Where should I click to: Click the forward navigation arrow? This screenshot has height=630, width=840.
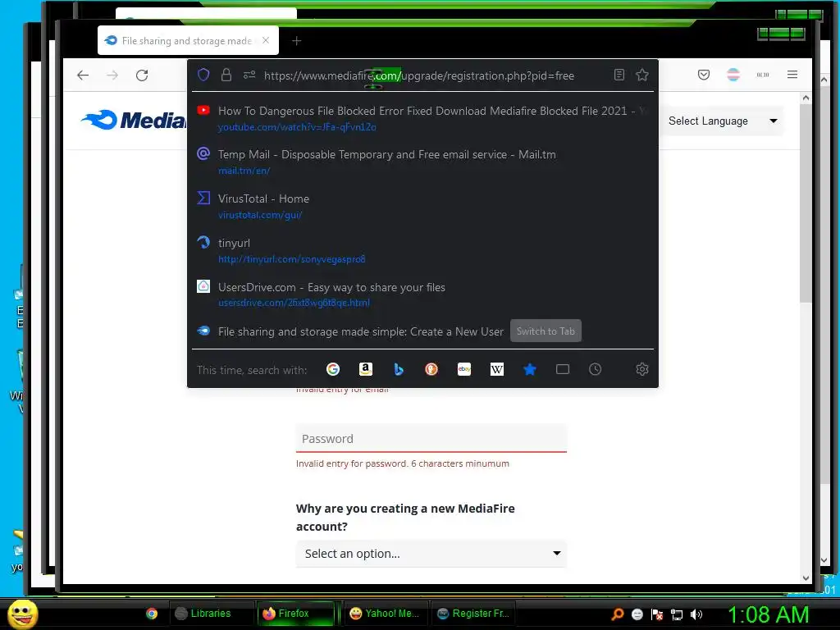coord(112,75)
